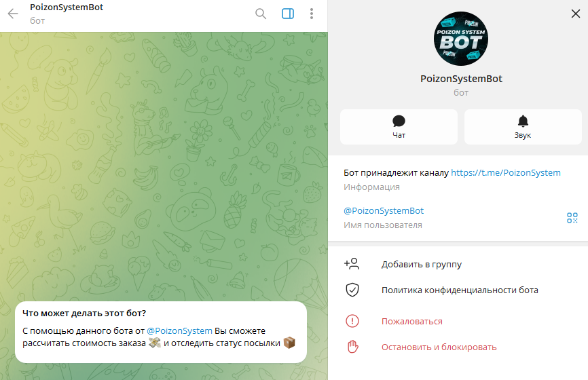
Task: Show the QR code for the username
Action: coord(572,218)
